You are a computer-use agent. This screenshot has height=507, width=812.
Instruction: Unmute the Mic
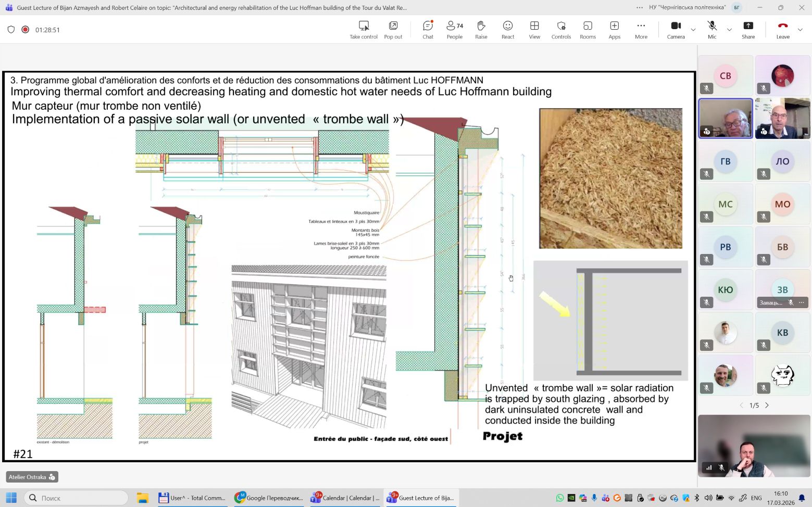(x=712, y=30)
